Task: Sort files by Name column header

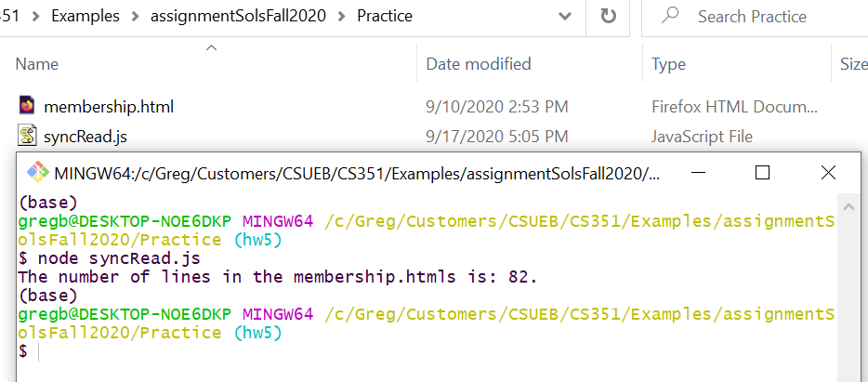Action: click(36, 64)
